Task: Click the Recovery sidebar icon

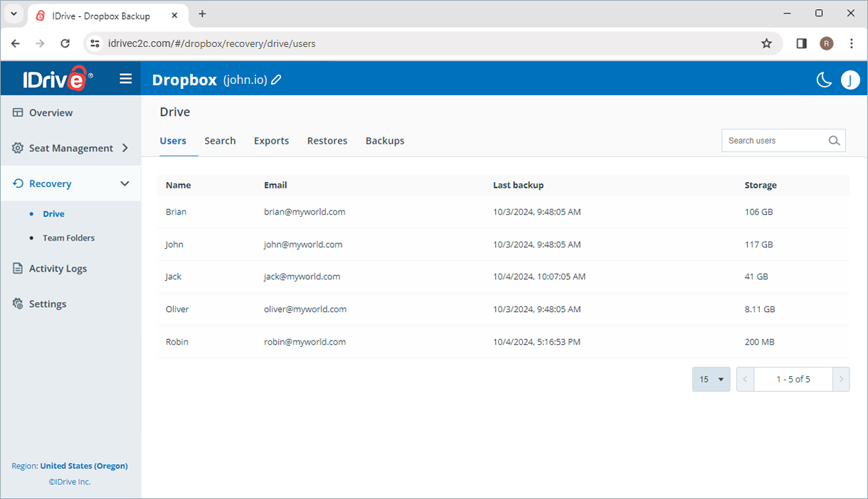Action: pos(16,183)
